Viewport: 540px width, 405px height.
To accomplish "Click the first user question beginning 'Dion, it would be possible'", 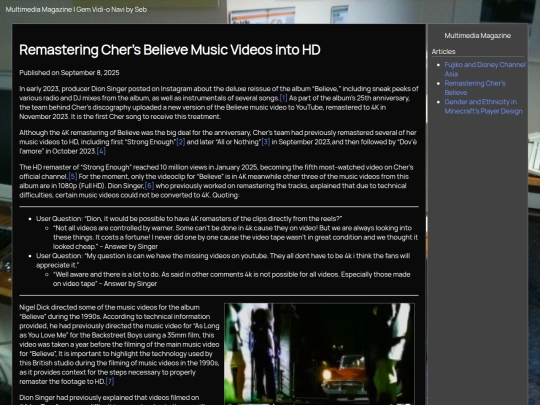I will [189, 219].
